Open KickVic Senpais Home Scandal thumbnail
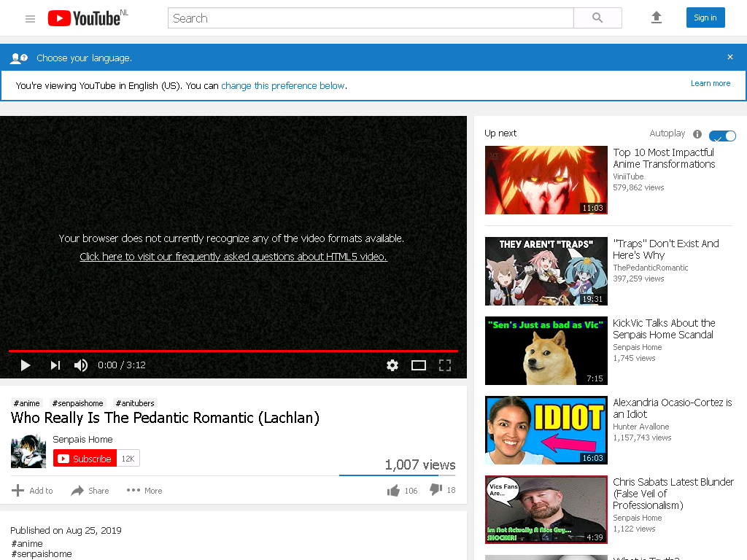 point(546,351)
